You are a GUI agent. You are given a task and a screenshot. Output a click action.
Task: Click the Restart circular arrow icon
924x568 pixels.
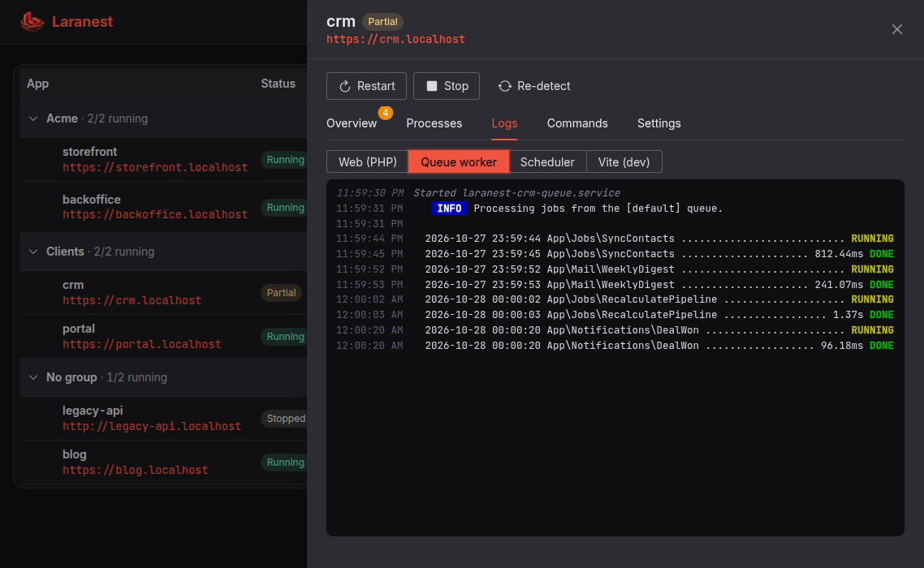pos(345,86)
